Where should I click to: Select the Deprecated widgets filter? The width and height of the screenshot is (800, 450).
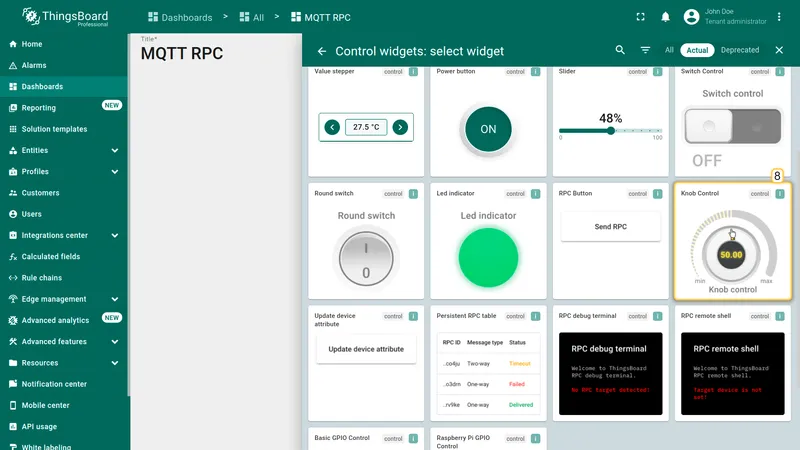[x=740, y=50]
